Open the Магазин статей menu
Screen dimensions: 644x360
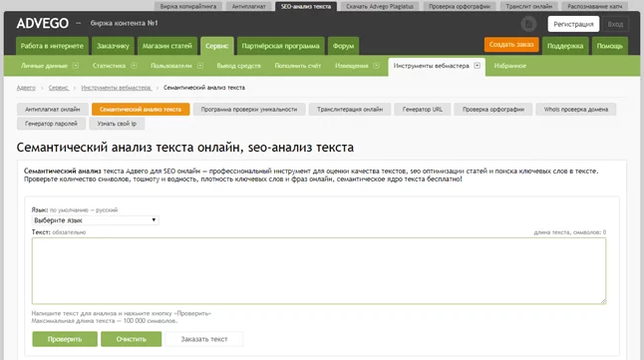click(x=167, y=46)
